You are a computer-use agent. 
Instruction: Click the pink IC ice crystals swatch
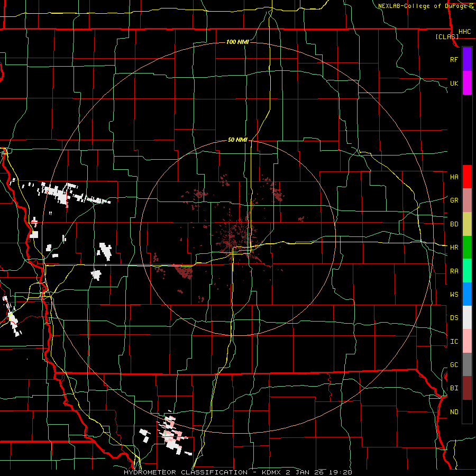pos(467,341)
